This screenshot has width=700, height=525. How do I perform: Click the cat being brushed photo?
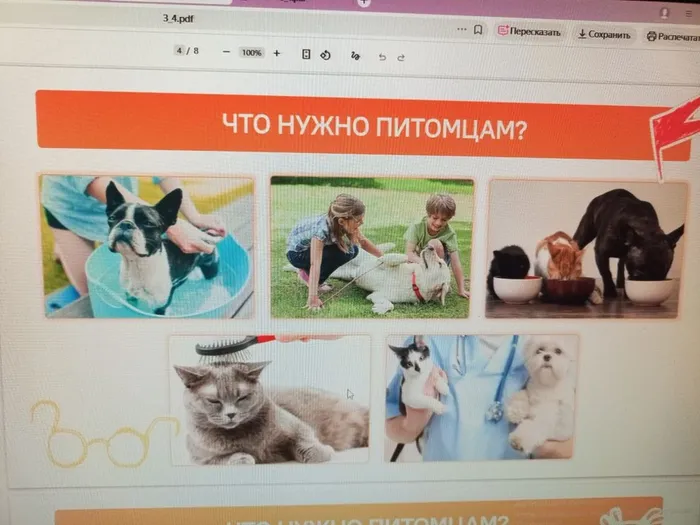(269, 399)
